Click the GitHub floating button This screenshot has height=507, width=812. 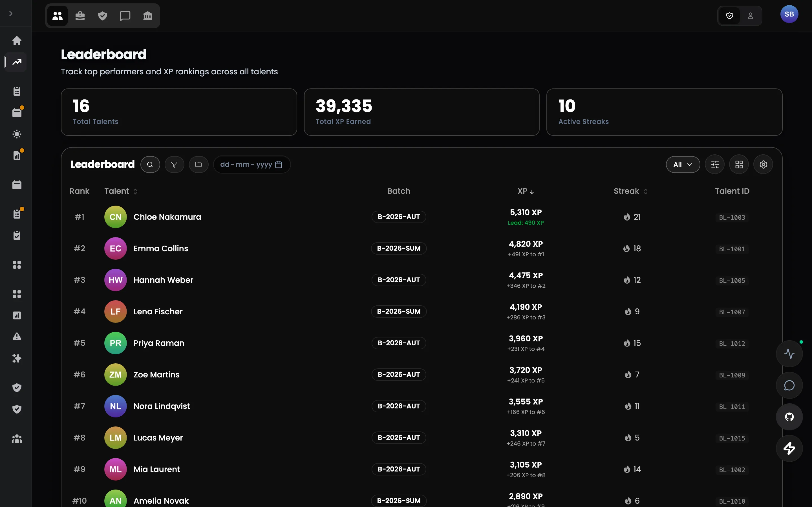click(x=789, y=417)
